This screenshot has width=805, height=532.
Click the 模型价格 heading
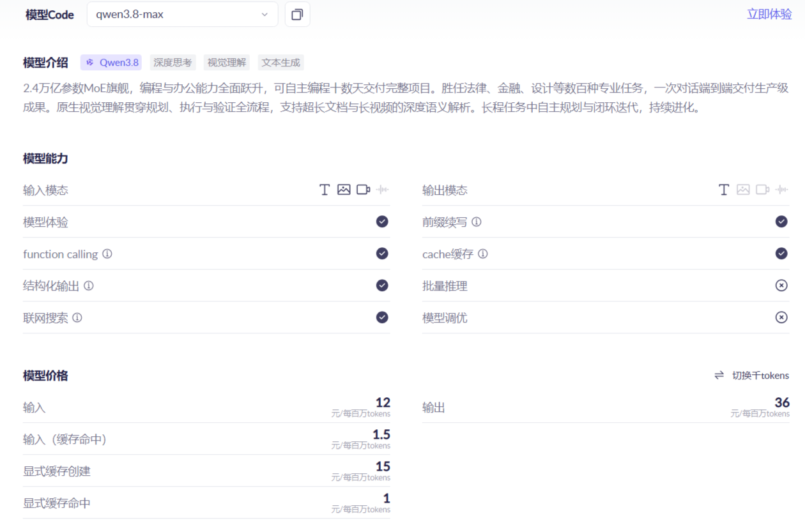[45, 376]
